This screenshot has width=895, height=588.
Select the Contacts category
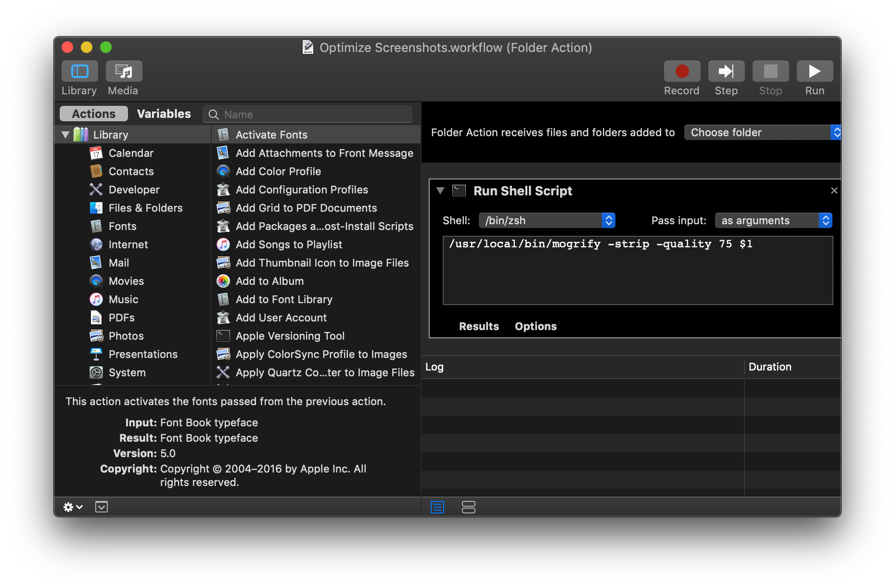131,171
